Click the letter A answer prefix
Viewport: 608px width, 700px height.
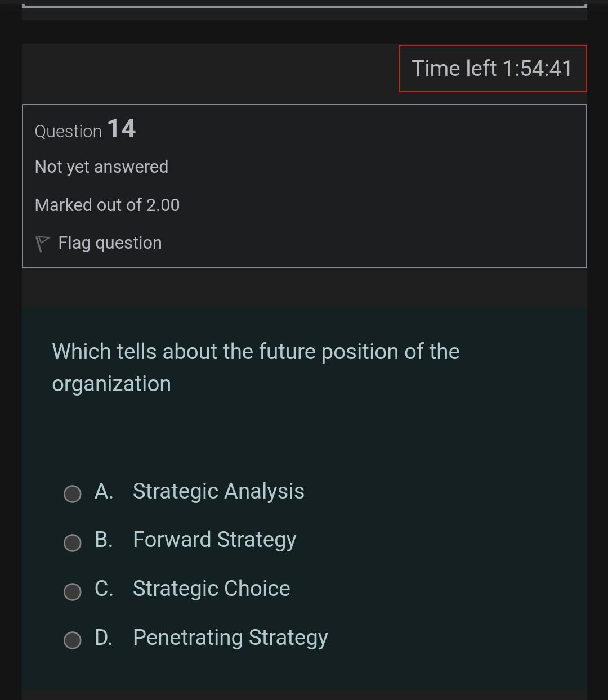tap(104, 491)
